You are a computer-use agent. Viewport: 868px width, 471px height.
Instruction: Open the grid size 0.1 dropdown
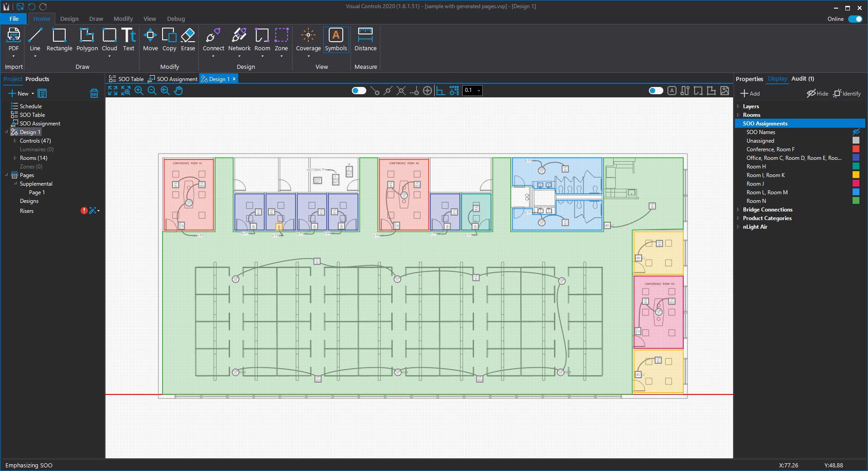[x=479, y=91]
